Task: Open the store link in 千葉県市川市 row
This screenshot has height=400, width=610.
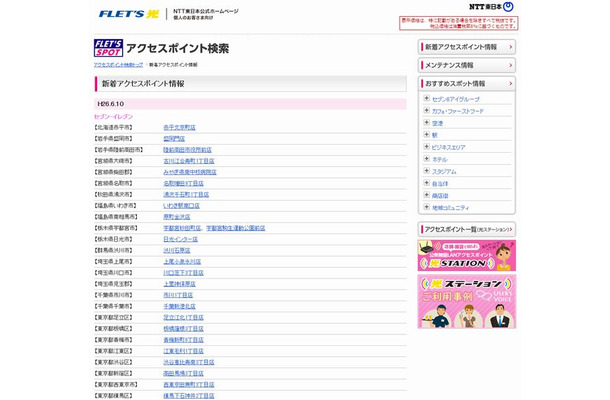Action: [178, 295]
